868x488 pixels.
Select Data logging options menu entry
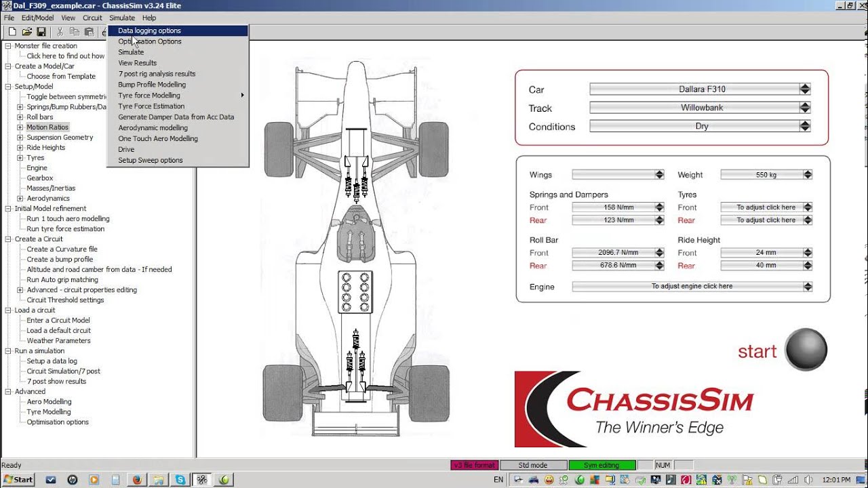[x=178, y=30]
